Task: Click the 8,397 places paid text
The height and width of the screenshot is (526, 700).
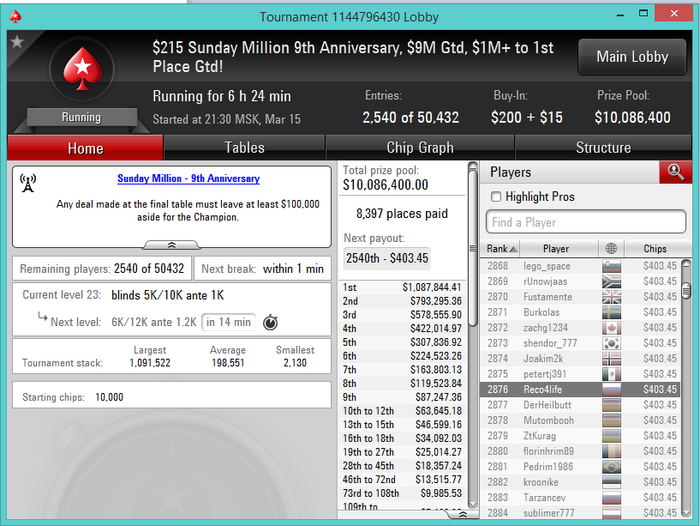Action: pos(402,213)
